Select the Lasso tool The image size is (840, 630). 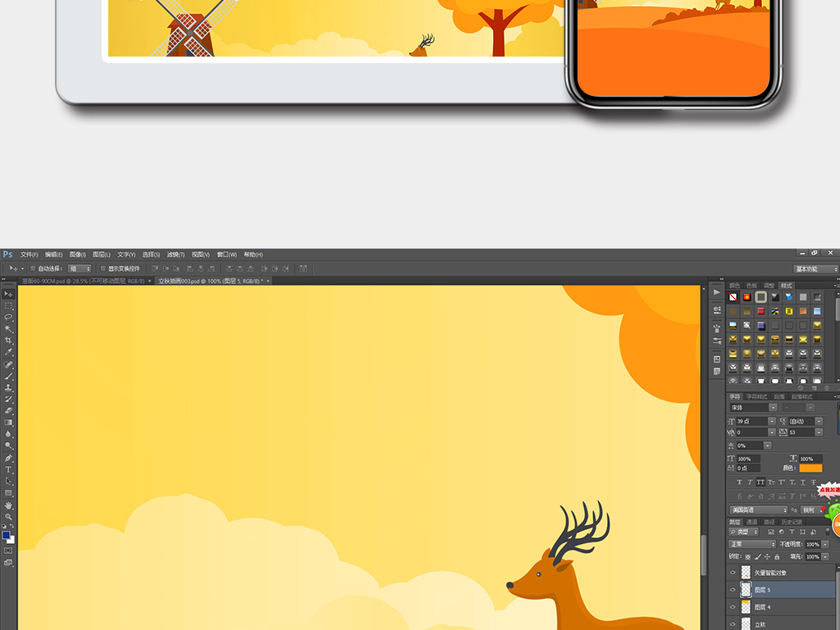(x=8, y=317)
